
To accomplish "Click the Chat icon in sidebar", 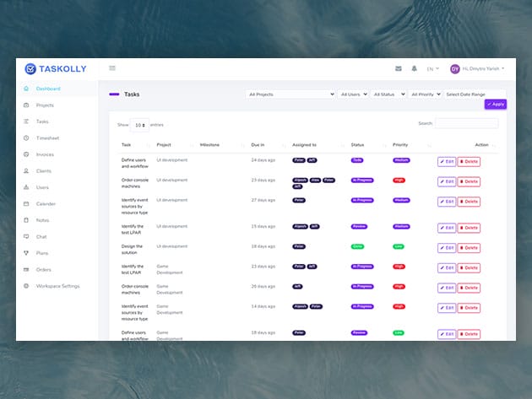I will tap(26, 236).
